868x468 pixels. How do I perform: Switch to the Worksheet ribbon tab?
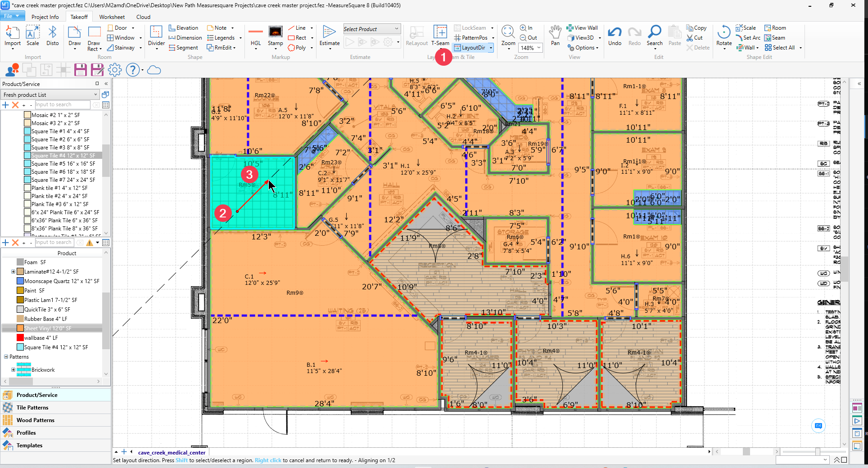pos(112,17)
